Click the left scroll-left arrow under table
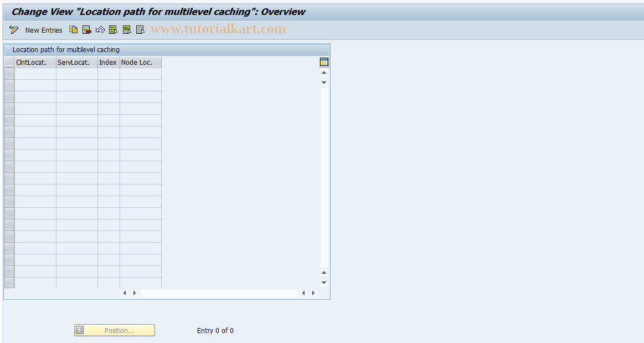The height and width of the screenshot is (343, 644). pos(125,293)
